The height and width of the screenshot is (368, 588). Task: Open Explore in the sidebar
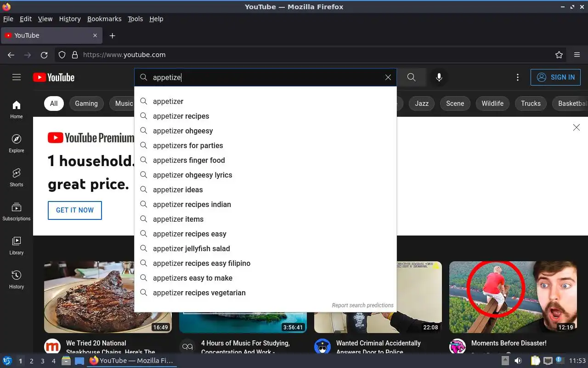click(x=17, y=144)
